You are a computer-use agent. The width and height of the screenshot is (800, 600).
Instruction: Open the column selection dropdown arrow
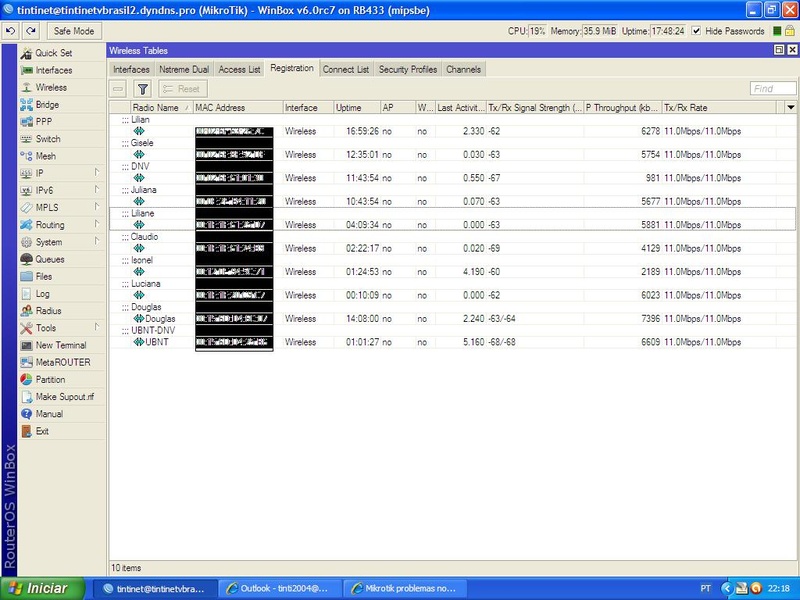790,107
